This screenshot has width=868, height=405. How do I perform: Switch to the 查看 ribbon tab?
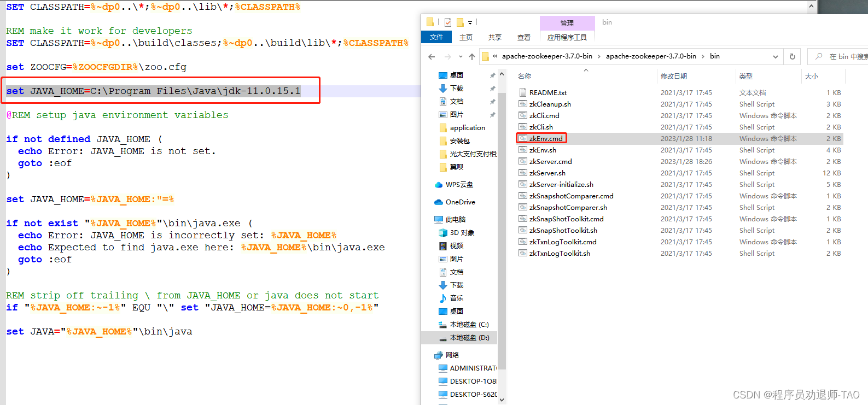pos(524,37)
